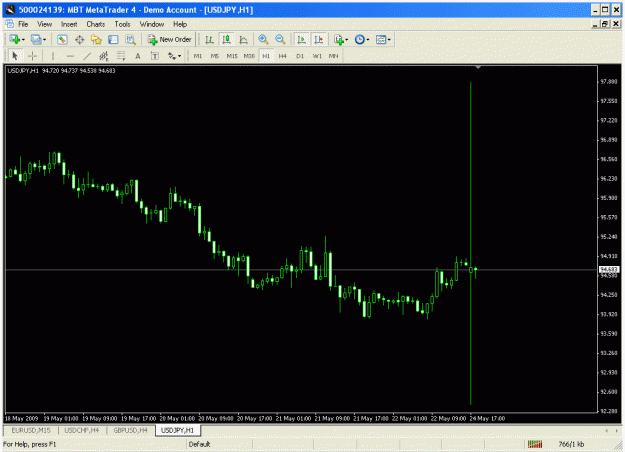Open the View menu
The height and width of the screenshot is (452, 625).
click(x=45, y=24)
